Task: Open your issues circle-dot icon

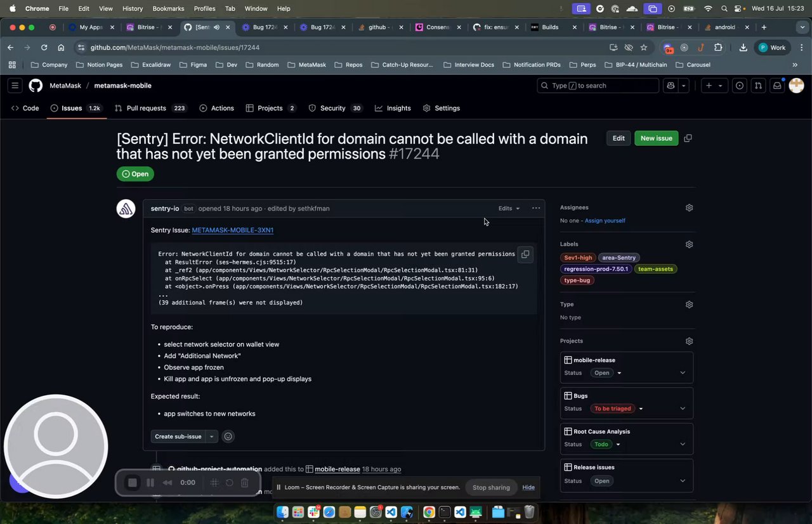Action: [x=740, y=86]
